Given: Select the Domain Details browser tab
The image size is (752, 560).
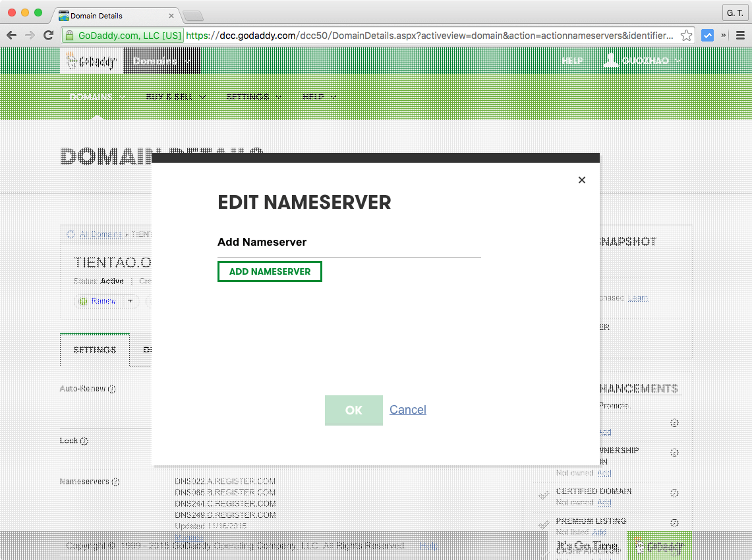Looking at the screenshot, I should tap(99, 15).
